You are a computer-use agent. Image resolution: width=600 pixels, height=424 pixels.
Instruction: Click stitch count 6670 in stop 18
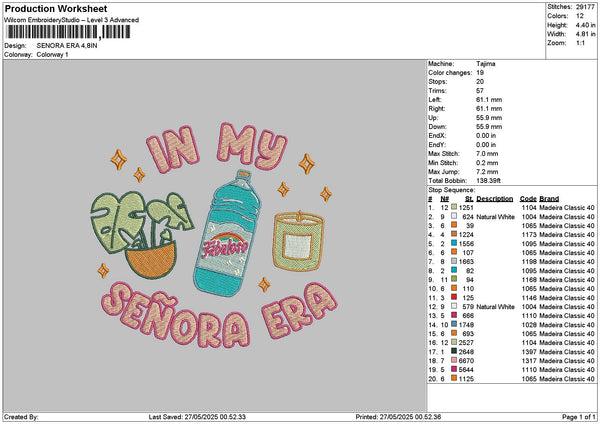466,361
